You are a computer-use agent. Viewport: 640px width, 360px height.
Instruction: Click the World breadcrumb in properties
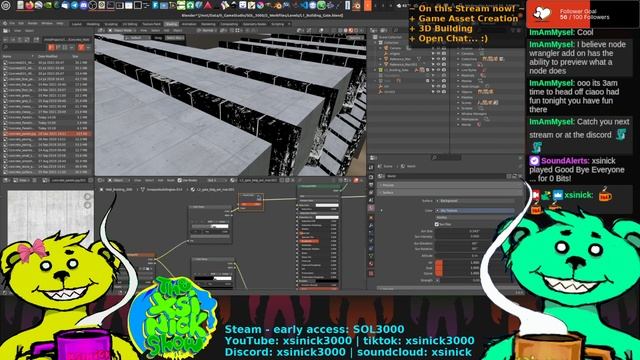[408, 166]
